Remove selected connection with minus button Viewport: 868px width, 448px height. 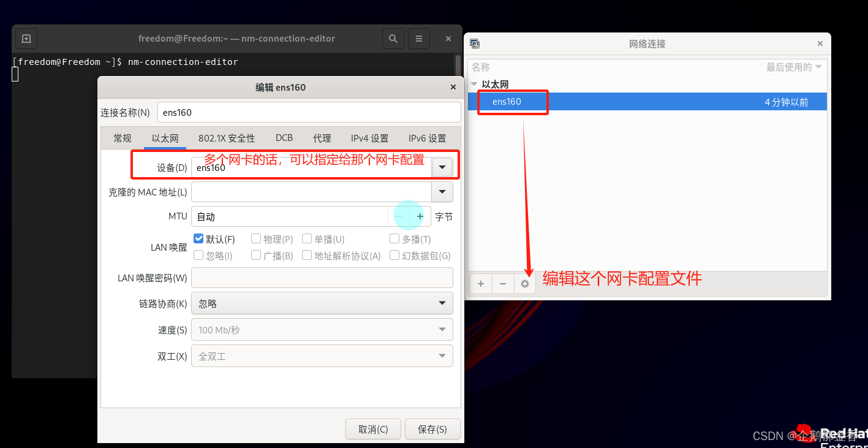(x=503, y=284)
